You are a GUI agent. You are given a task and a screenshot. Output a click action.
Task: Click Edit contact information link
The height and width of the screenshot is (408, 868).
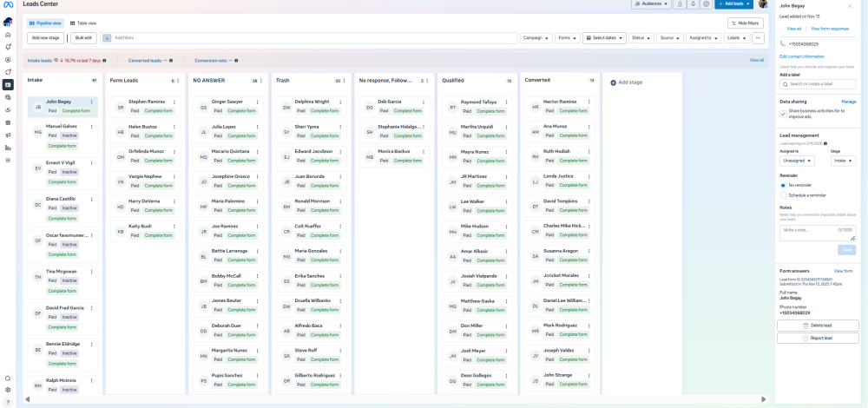pos(802,56)
